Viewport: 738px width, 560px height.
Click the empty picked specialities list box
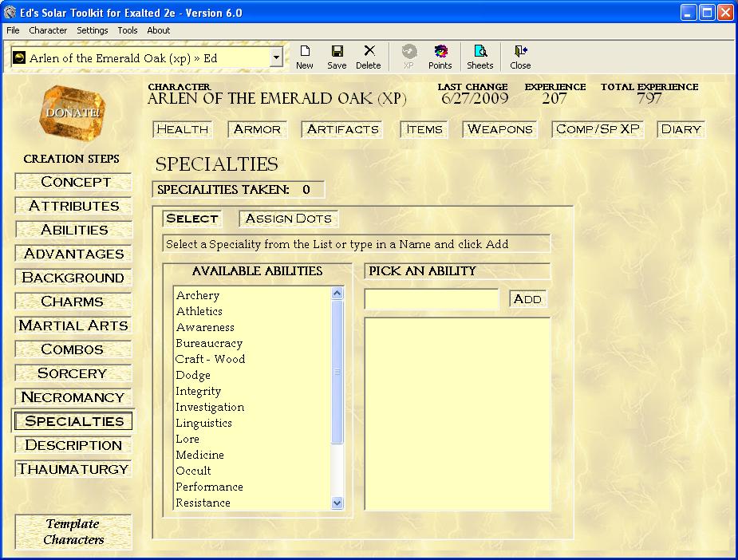click(x=457, y=414)
